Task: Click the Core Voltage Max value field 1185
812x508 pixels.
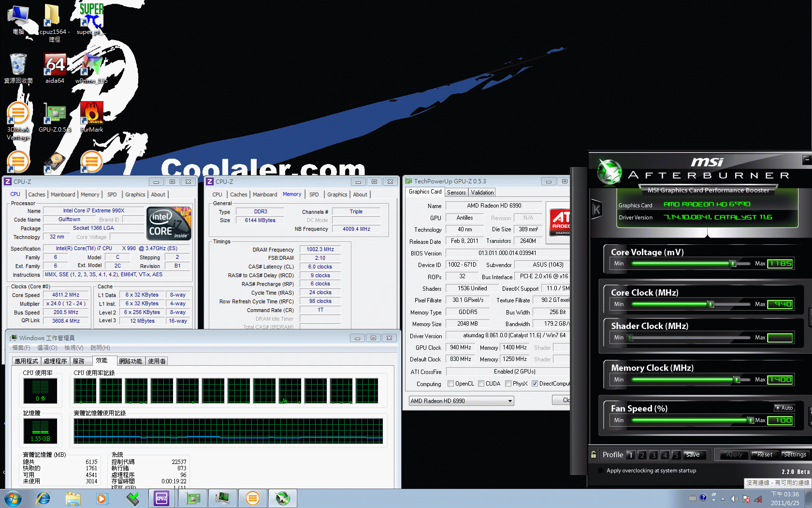Action: (x=780, y=264)
